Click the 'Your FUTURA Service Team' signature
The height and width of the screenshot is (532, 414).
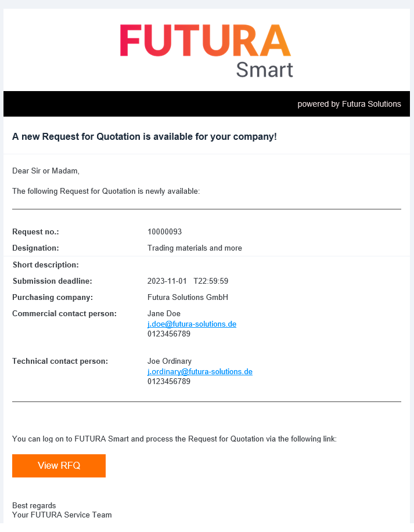coord(62,515)
